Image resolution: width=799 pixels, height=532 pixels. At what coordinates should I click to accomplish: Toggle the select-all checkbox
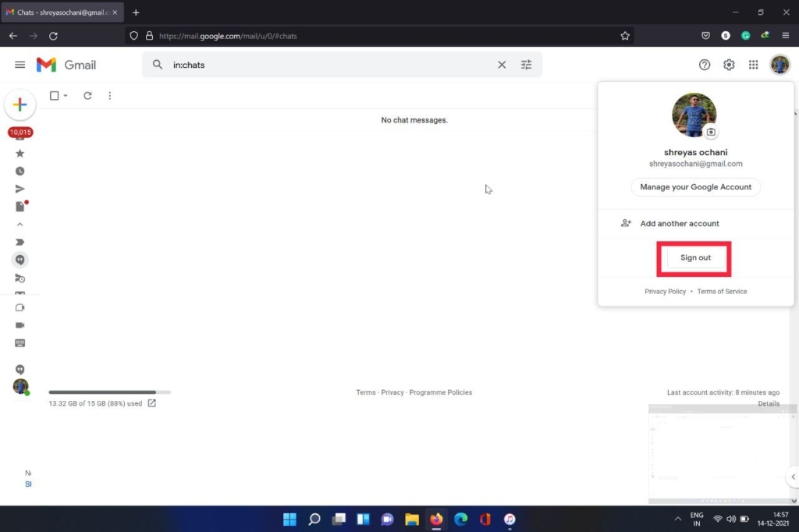[54, 96]
